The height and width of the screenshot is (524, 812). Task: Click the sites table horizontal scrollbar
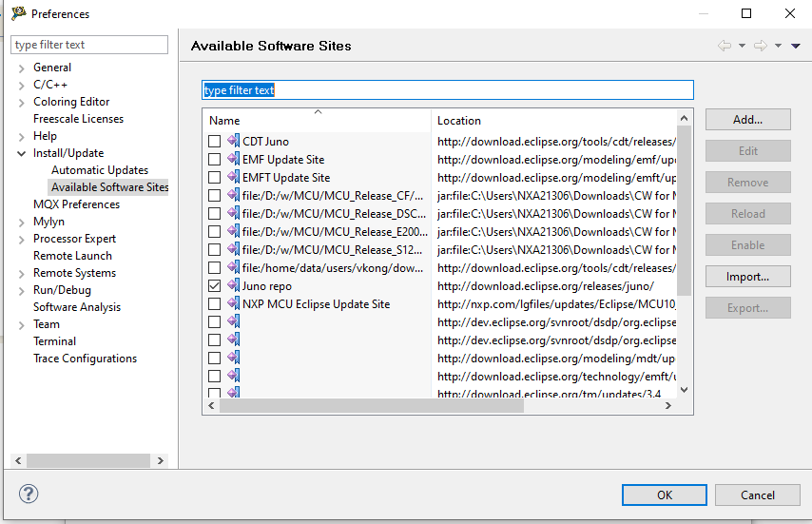coord(371,405)
